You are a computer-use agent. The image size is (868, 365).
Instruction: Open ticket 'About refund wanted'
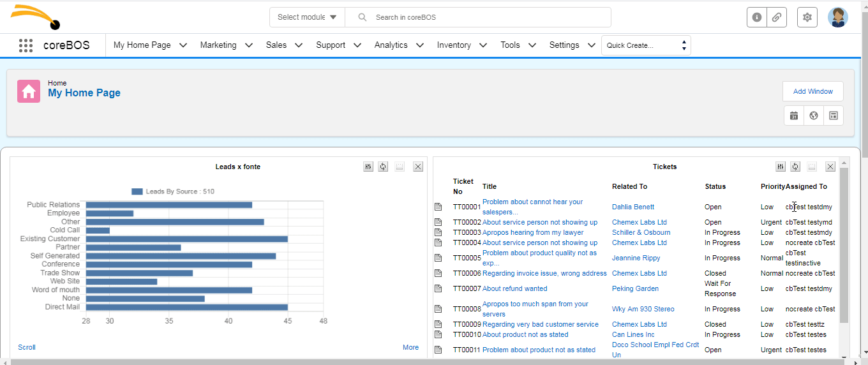pos(514,288)
